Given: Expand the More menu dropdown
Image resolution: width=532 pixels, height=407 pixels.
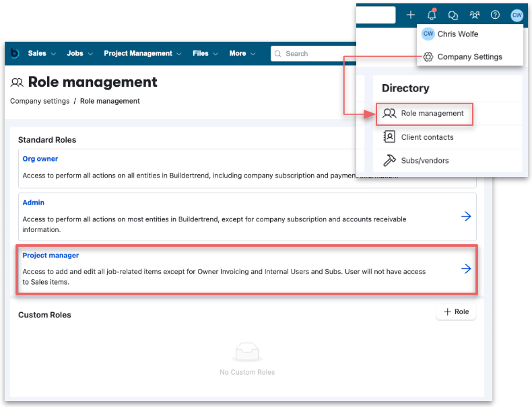Looking at the screenshot, I should pyautogui.click(x=242, y=54).
